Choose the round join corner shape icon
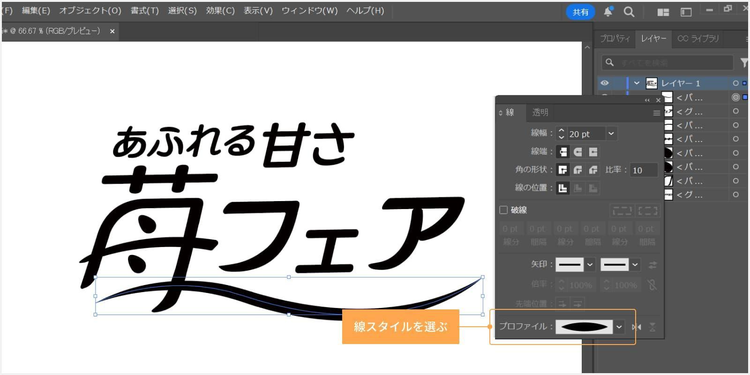 [578, 170]
